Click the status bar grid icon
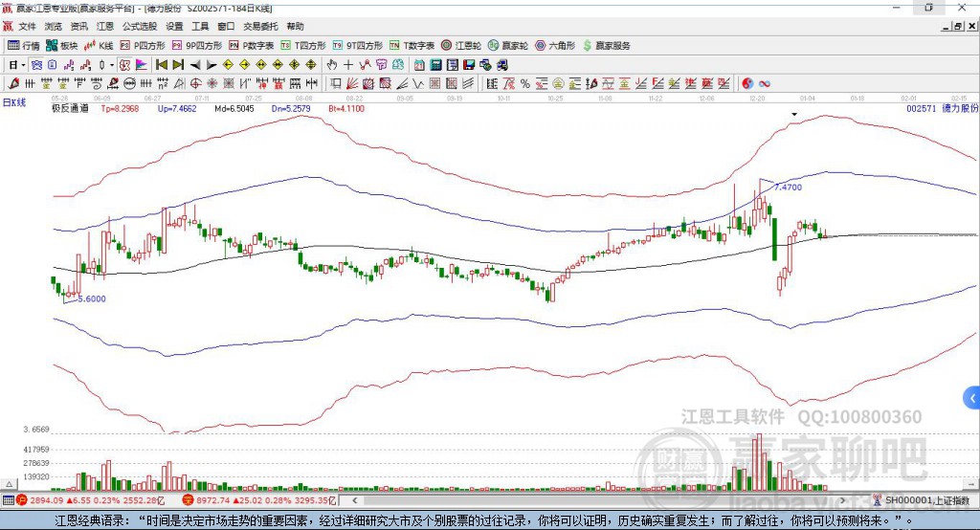This screenshot has width=980, height=530. pos(8,500)
